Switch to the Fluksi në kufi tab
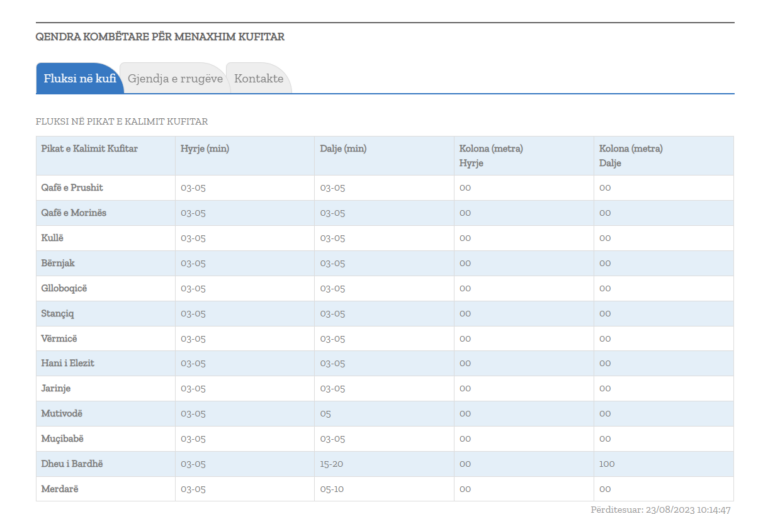Viewport: 768px width, 514px height. pos(79,78)
